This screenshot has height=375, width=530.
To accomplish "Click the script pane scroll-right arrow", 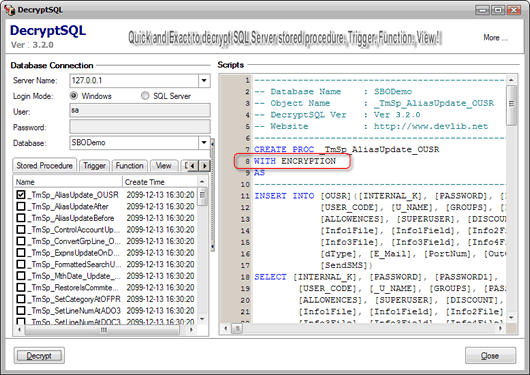I will [501, 328].
